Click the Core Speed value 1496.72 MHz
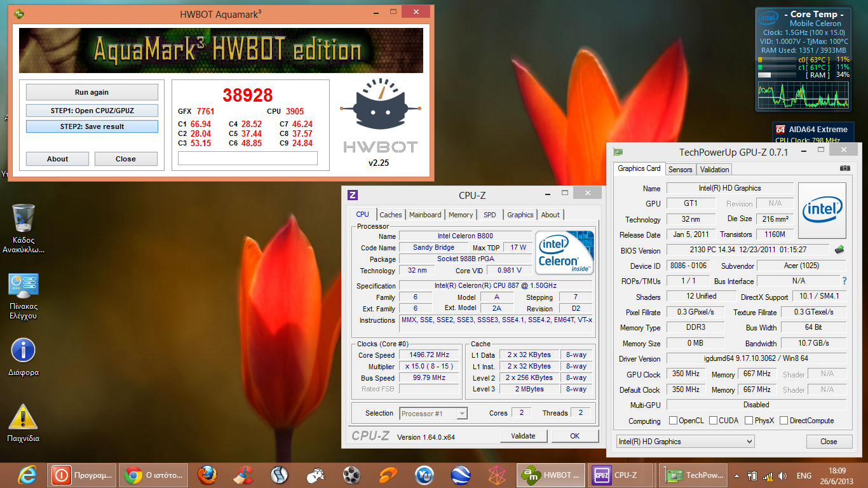868x488 pixels. 430,355
